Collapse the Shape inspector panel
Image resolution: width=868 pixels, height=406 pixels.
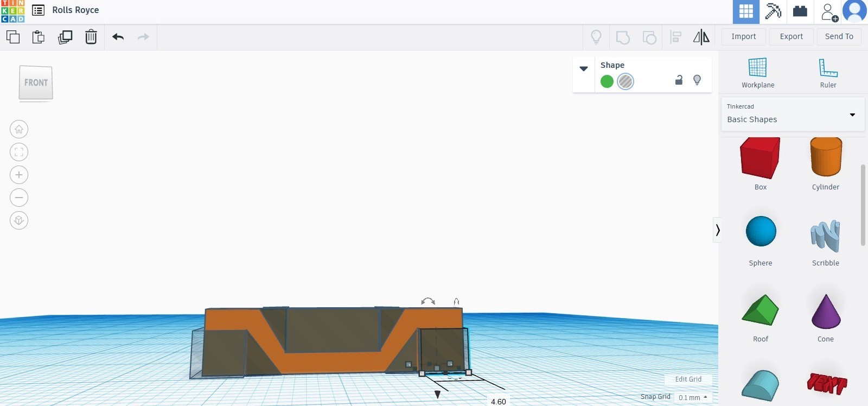pos(584,69)
